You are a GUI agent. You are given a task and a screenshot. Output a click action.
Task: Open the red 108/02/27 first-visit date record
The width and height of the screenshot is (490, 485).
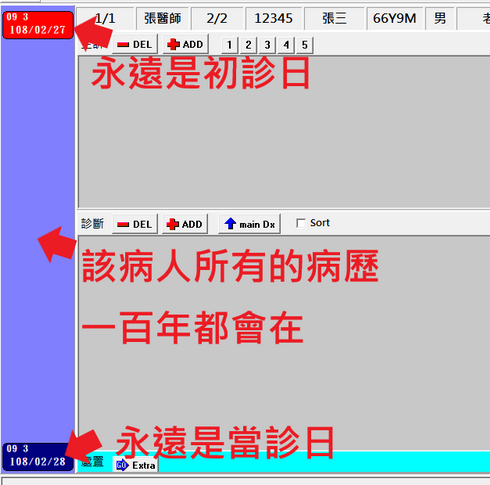point(38,25)
